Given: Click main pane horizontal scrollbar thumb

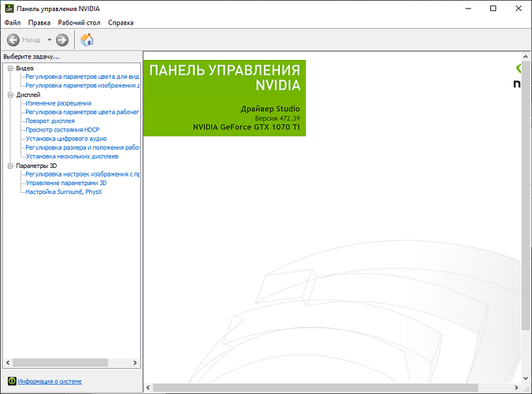Looking at the screenshot, I should 315,387.
